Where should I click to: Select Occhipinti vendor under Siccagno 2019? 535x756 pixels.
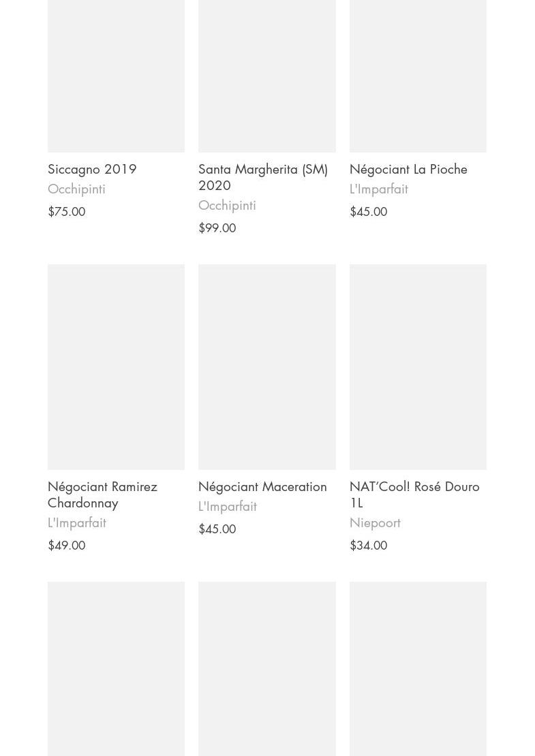76,189
